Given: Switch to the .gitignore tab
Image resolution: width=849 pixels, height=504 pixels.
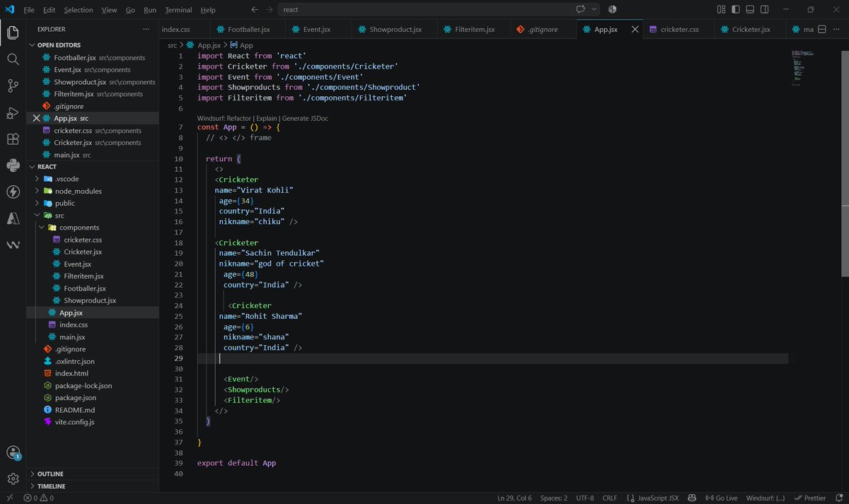Looking at the screenshot, I should pos(543,30).
